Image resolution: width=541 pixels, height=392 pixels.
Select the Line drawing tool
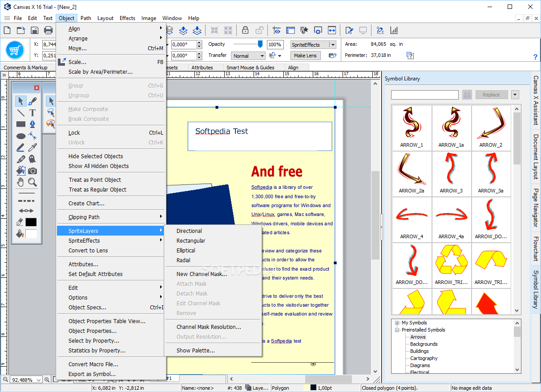click(20, 112)
